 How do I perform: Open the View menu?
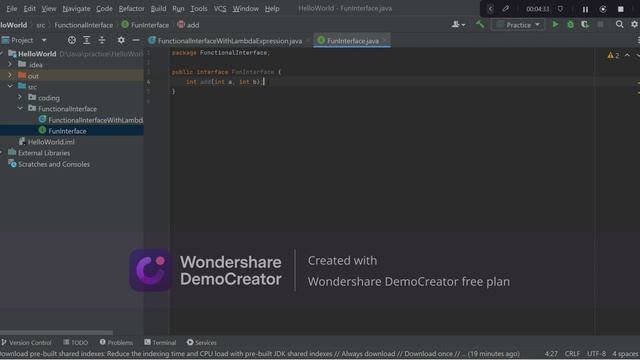tap(49, 9)
